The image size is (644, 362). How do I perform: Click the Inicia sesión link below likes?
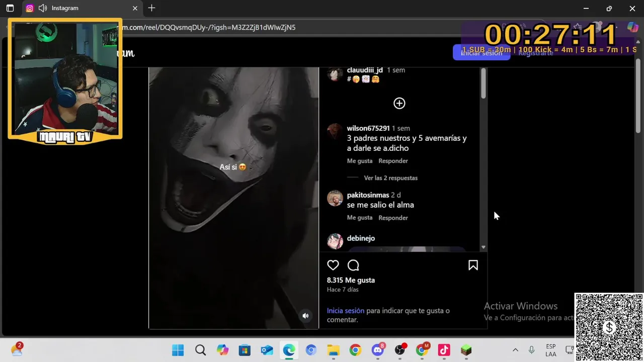[x=346, y=311]
